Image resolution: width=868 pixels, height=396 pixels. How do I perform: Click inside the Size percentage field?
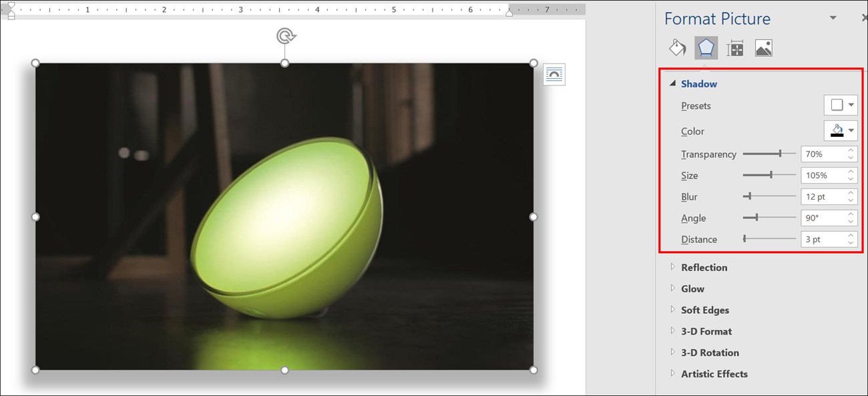823,176
